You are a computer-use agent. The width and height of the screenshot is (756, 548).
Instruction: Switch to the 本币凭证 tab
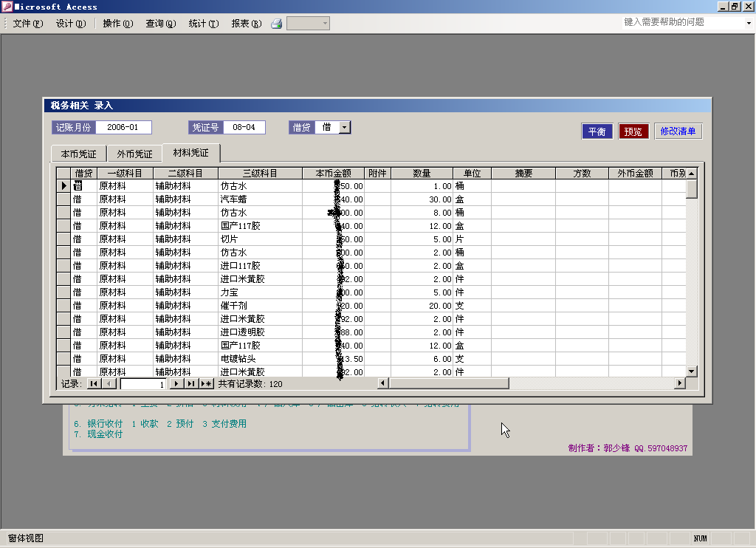[78, 154]
